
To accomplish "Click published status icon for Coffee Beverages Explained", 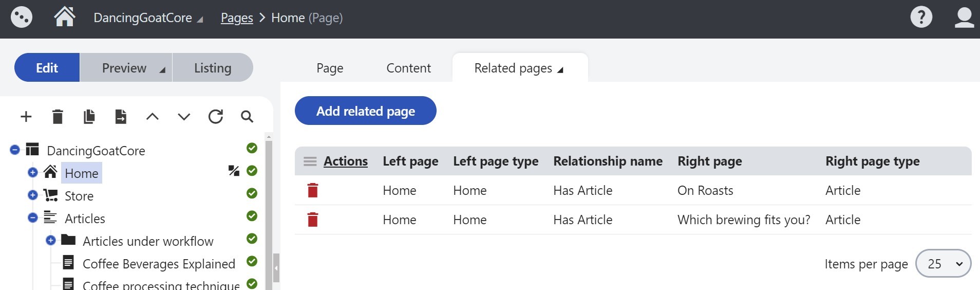I will point(252,261).
